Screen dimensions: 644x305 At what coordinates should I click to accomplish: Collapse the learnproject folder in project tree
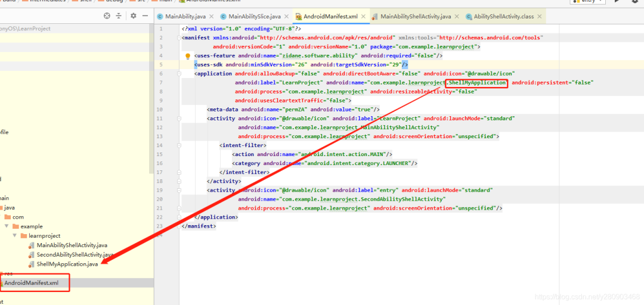coord(14,236)
